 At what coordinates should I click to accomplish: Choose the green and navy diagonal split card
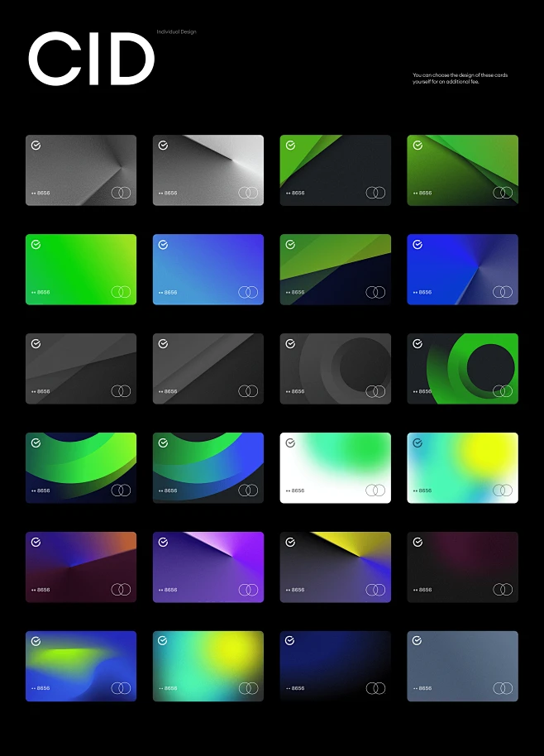[336, 270]
